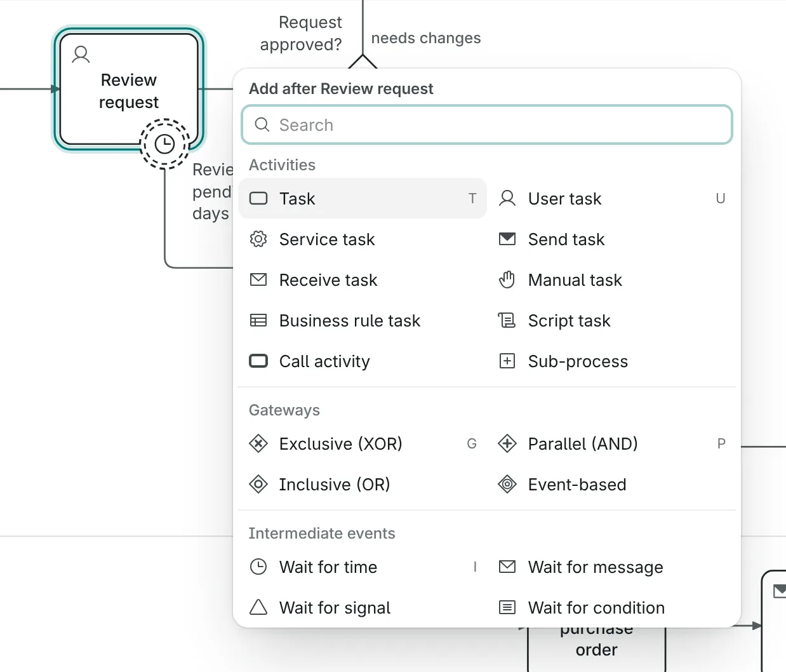This screenshot has width=786, height=672.
Task: Choose User task from Activities
Action: [611, 198]
